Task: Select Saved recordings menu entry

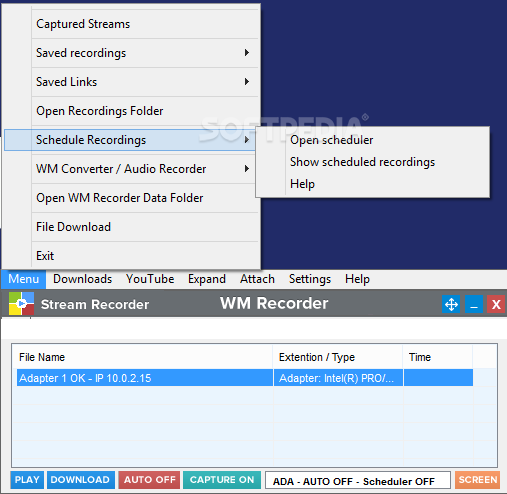Action: point(145,53)
